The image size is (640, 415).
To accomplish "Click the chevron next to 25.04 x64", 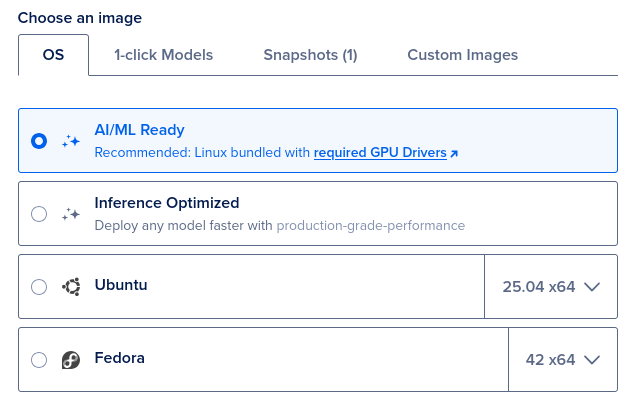I will click(x=591, y=287).
